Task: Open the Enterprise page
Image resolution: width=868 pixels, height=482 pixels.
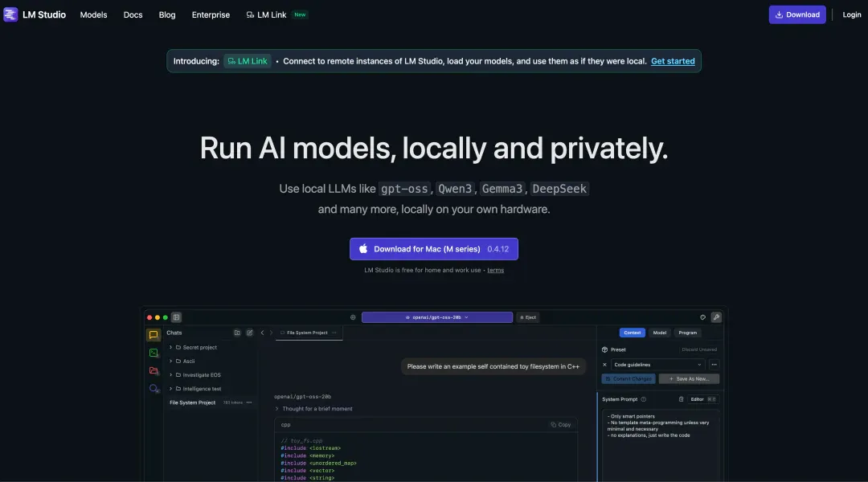Action: (211, 15)
